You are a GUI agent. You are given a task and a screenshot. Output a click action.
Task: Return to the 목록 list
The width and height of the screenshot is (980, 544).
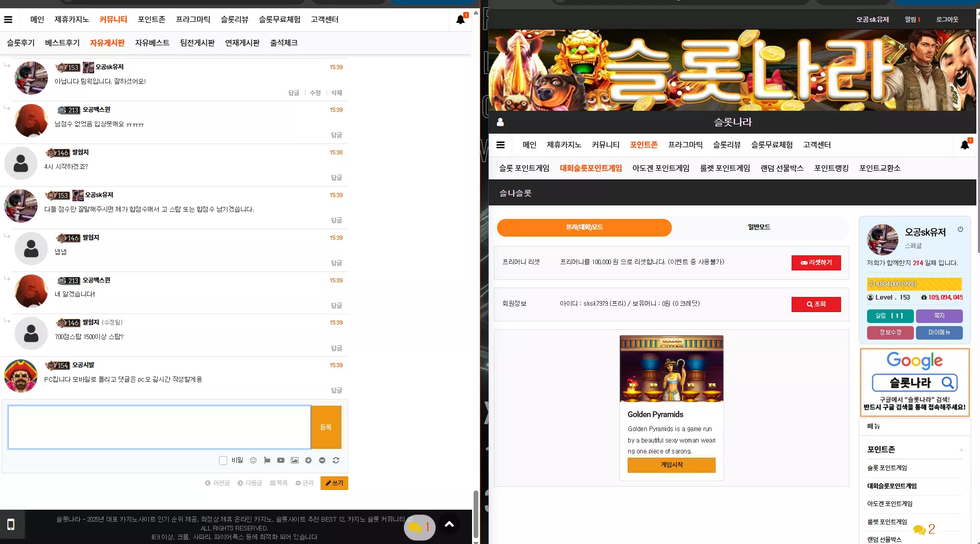click(278, 483)
